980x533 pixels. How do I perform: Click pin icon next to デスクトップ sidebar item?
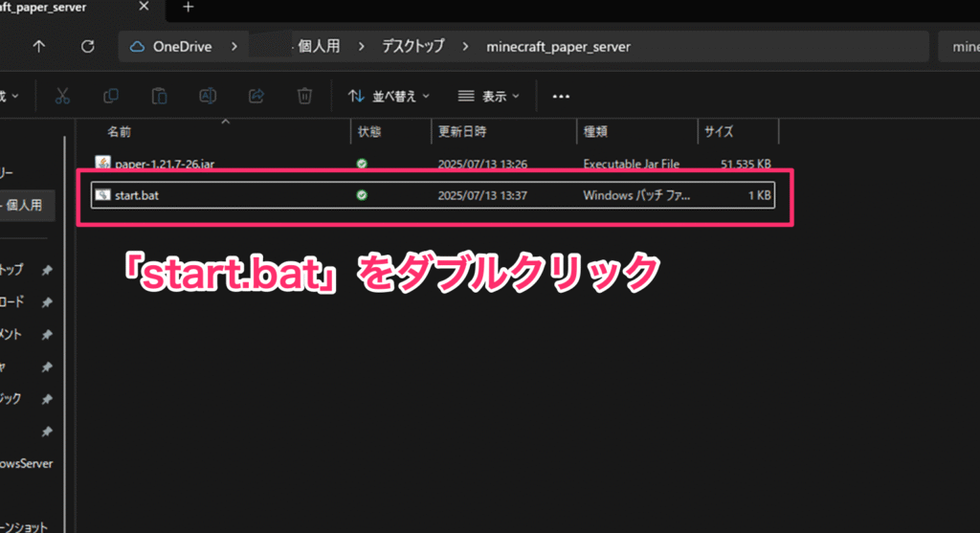coord(47,270)
